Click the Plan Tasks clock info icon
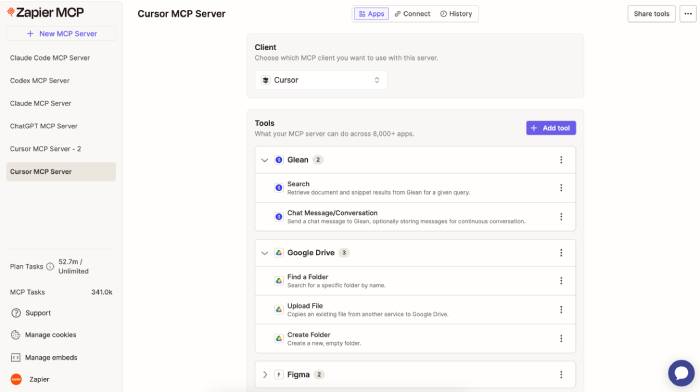The height and width of the screenshot is (392, 700). [x=50, y=267]
